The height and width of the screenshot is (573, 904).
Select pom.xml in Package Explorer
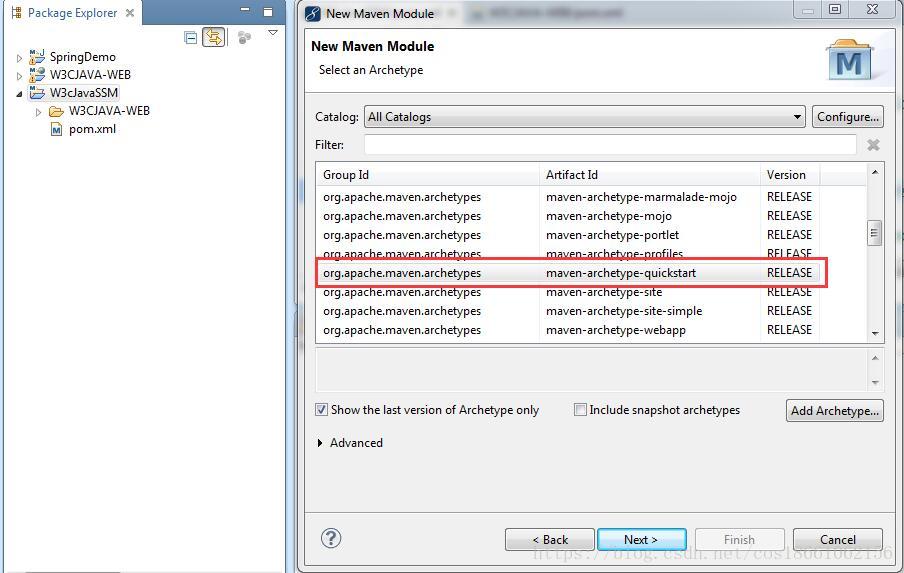(92, 129)
